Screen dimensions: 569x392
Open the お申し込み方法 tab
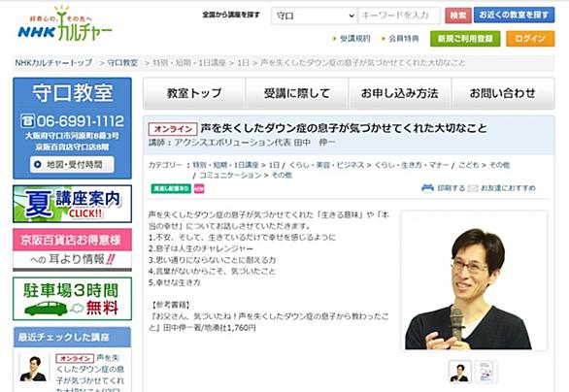coord(399,93)
